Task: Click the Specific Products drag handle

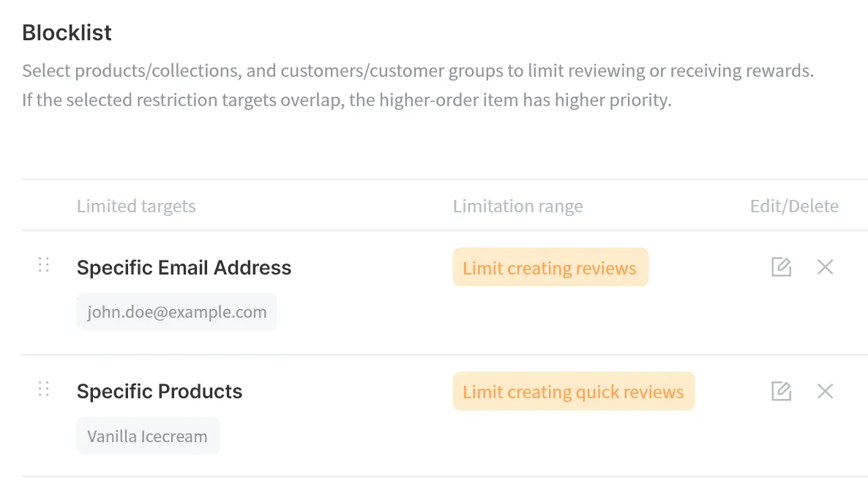Action: 44,389
